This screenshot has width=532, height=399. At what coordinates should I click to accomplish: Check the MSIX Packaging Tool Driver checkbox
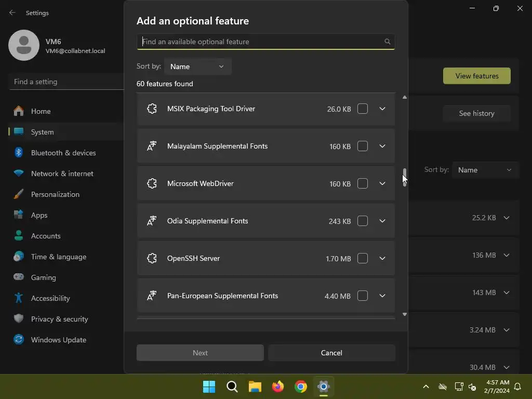coord(362,109)
